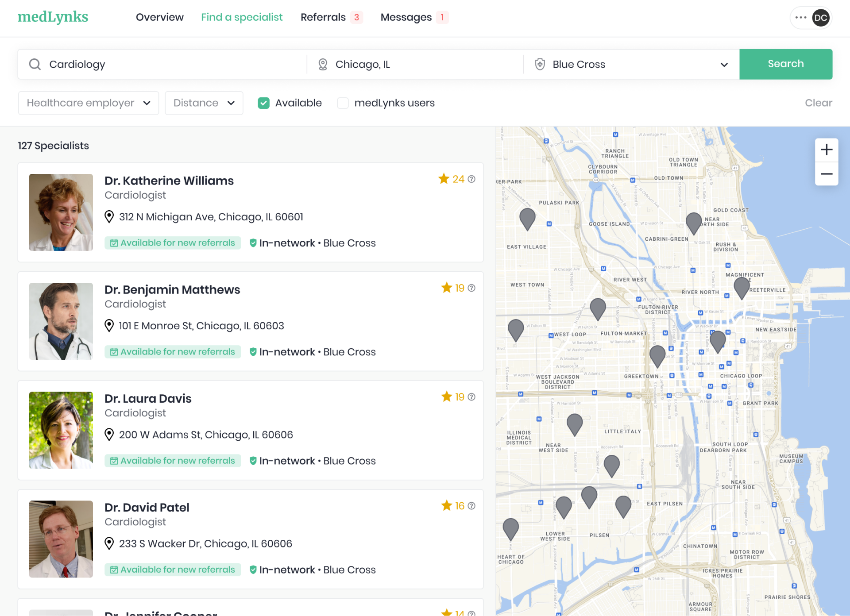Click rating help icon for Dr. Matthews
This screenshot has width=850, height=616.
[471, 288]
